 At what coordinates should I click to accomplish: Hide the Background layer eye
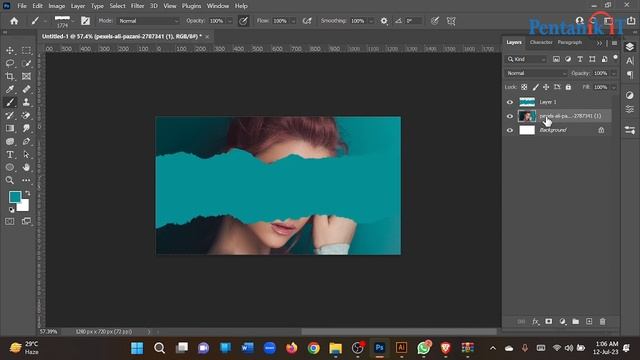click(510, 130)
